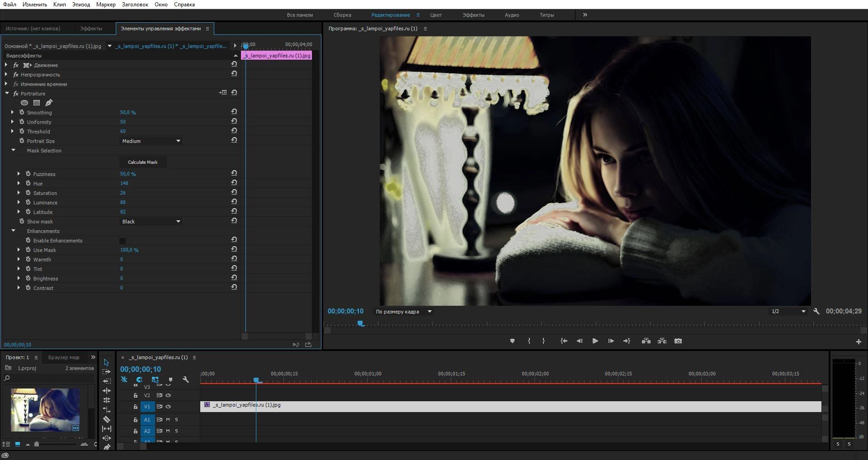Open the zoom level 'По размеру кадра' dropdown
Image resolution: width=868 pixels, height=460 pixels.
coord(403,312)
